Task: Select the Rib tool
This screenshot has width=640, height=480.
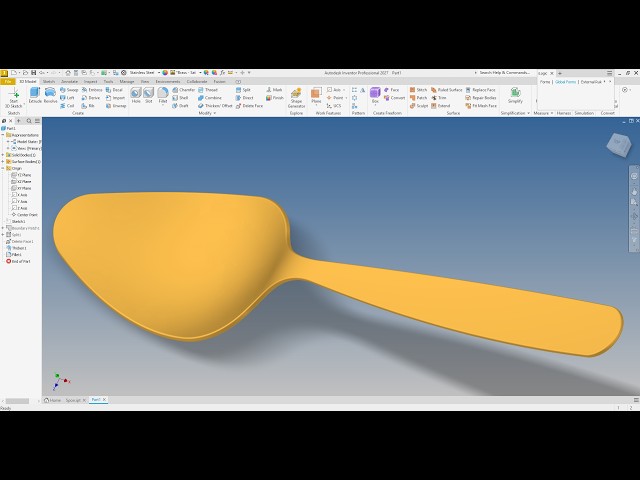Action: (88, 106)
